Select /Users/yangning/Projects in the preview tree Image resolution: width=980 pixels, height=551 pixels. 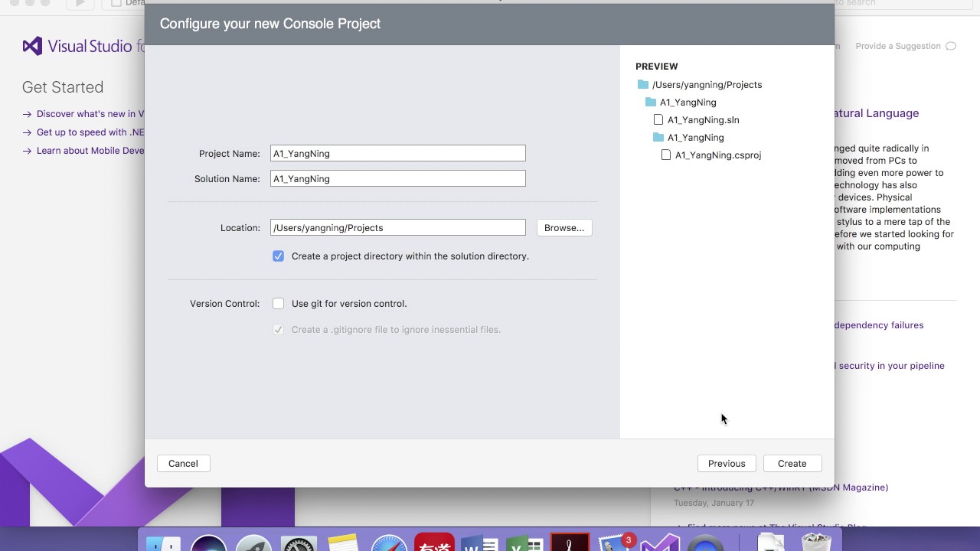(707, 85)
